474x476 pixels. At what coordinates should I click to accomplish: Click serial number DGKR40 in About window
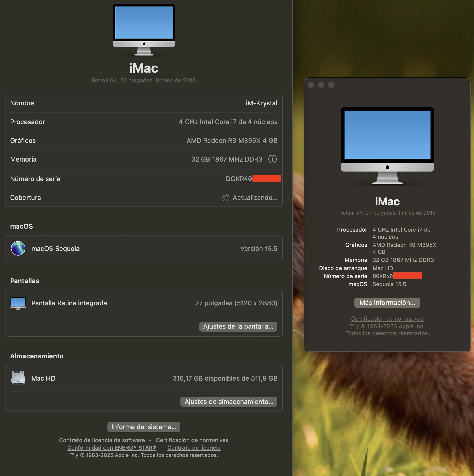(x=383, y=276)
